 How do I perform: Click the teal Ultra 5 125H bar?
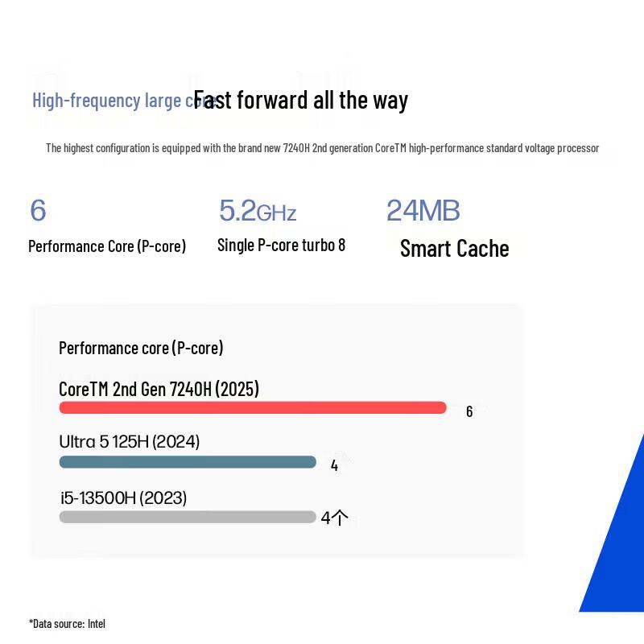pos(188,462)
